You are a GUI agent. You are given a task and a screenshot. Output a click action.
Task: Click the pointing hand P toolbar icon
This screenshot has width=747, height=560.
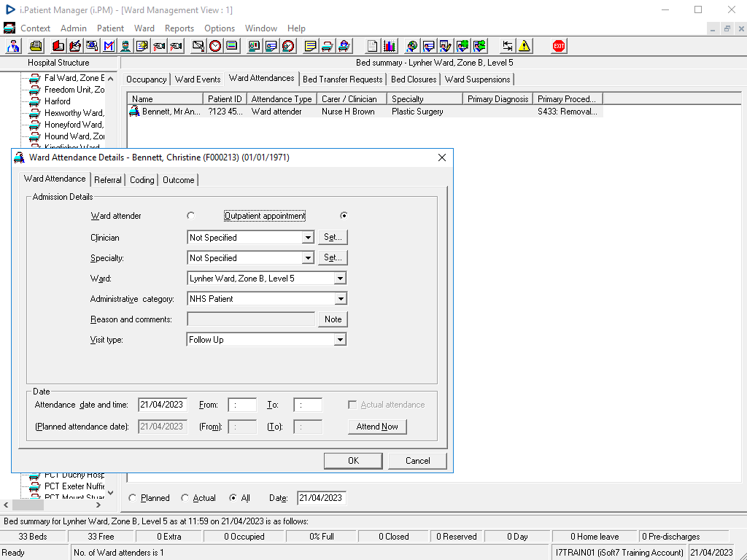click(176, 46)
